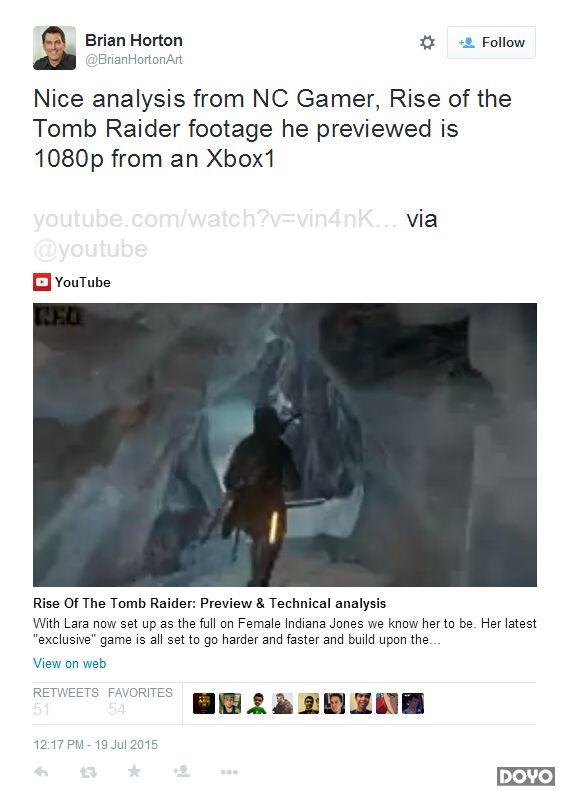Image resolution: width=565 pixels, height=796 pixels.
Task: Click the green-shirt cartoon avatar
Action: (256, 704)
